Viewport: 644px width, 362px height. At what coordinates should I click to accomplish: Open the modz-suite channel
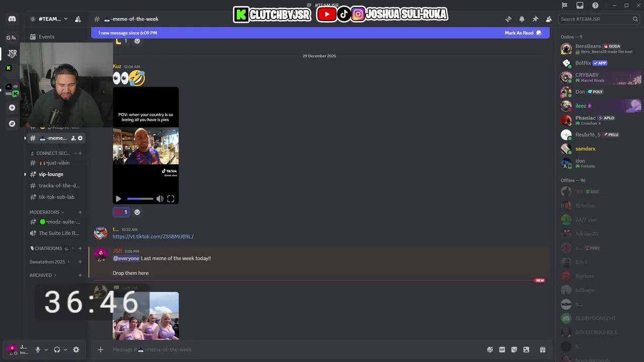[55, 222]
